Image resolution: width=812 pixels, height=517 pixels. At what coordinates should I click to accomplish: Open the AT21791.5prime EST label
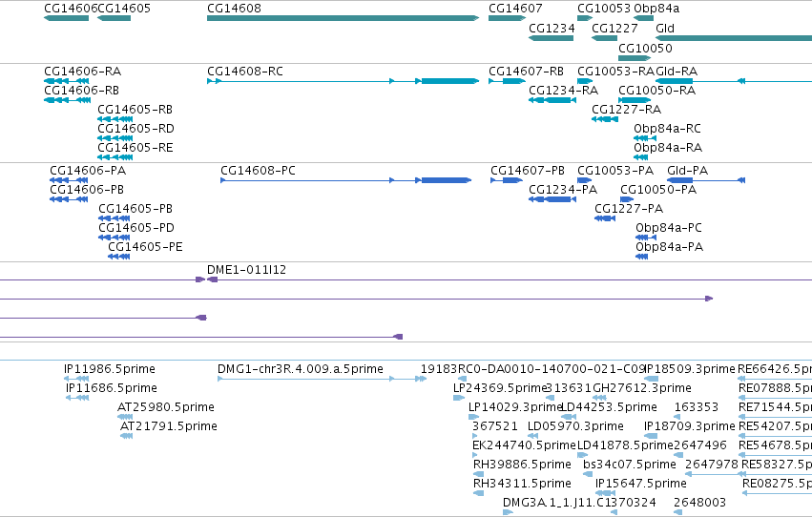pos(169,427)
